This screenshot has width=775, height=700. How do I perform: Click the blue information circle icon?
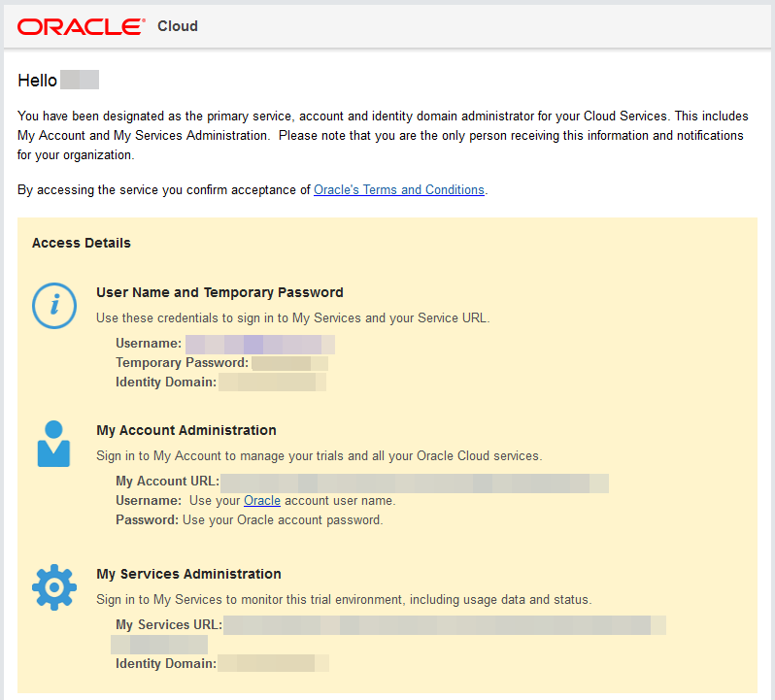(x=54, y=306)
